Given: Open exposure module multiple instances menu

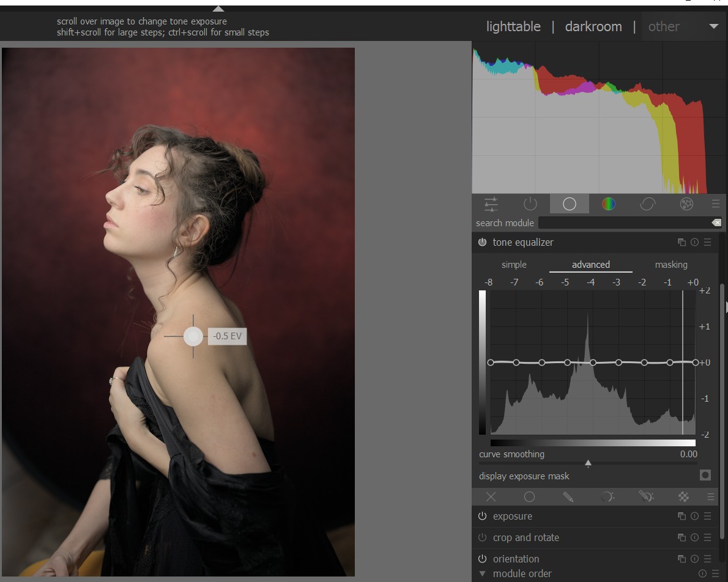Looking at the screenshot, I should (682, 516).
